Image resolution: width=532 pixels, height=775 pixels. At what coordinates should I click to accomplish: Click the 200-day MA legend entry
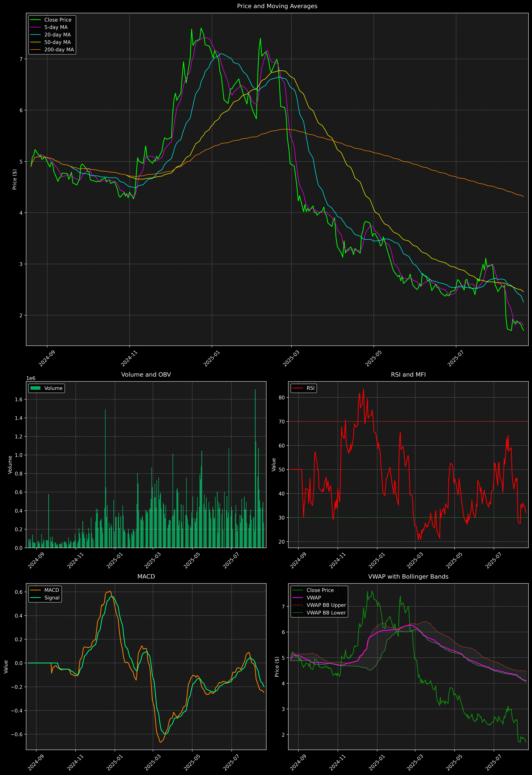pos(59,50)
